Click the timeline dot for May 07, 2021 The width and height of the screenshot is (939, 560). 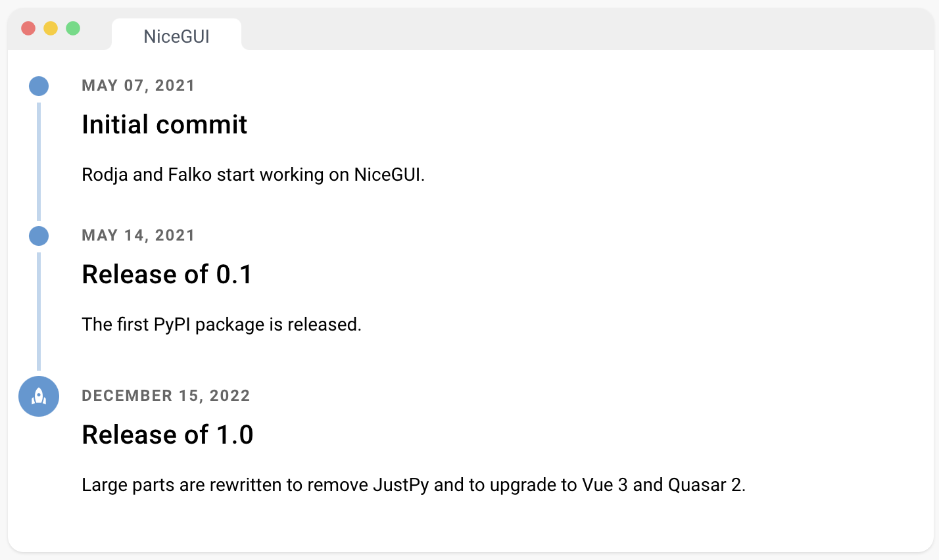[x=39, y=86]
